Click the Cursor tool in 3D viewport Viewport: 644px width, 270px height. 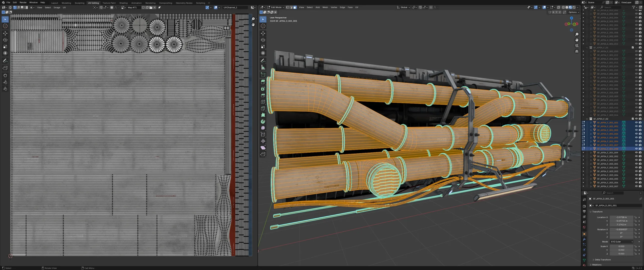click(x=263, y=26)
